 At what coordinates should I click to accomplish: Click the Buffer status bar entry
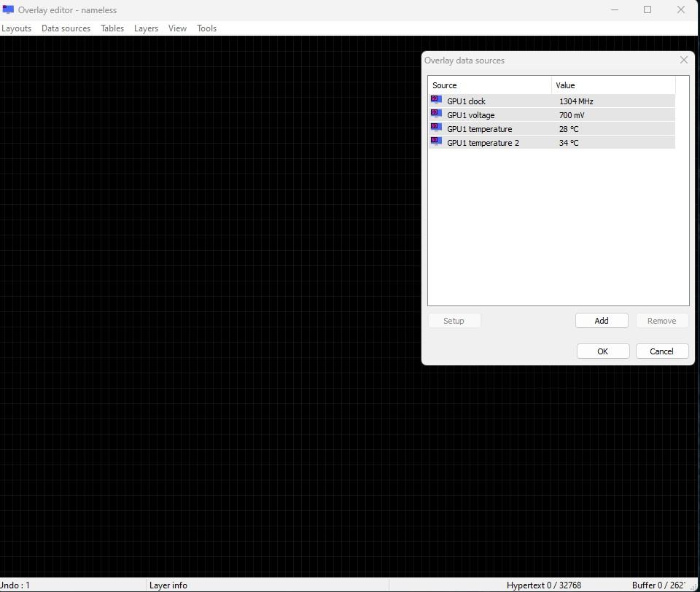(x=658, y=585)
